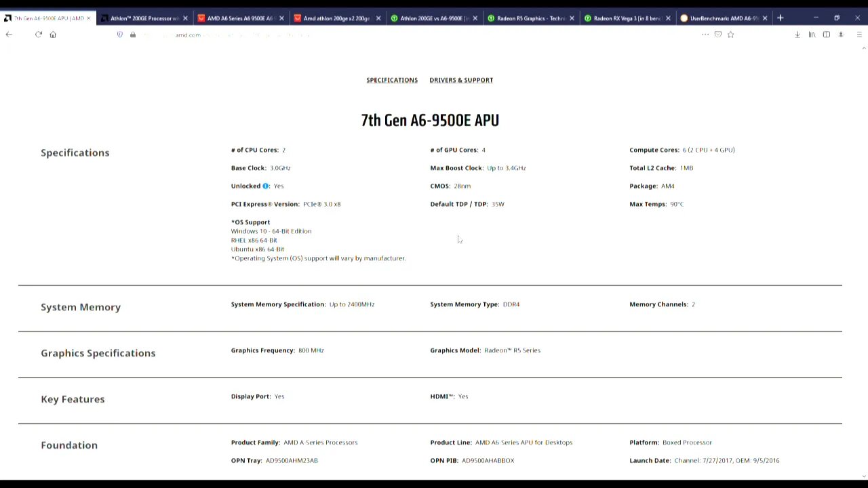
Task: Select OPN Tray AD9500AHM23AB value
Action: tap(292, 461)
